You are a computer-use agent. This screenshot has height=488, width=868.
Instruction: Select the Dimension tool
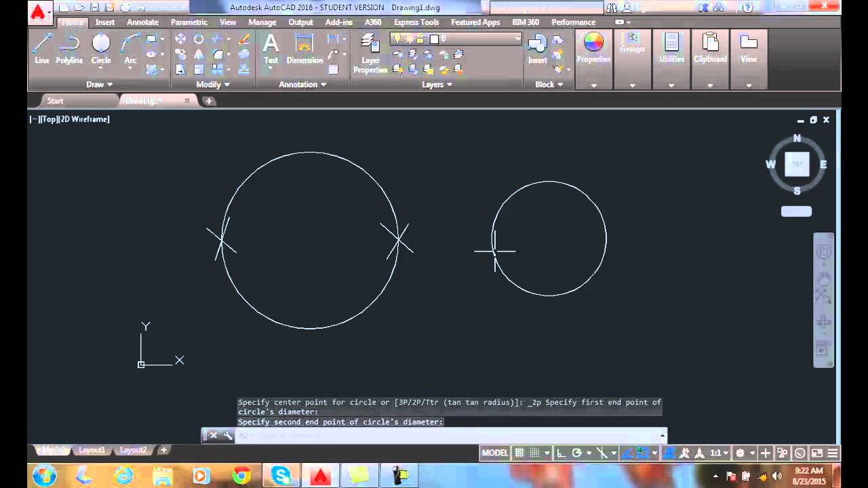(x=304, y=49)
